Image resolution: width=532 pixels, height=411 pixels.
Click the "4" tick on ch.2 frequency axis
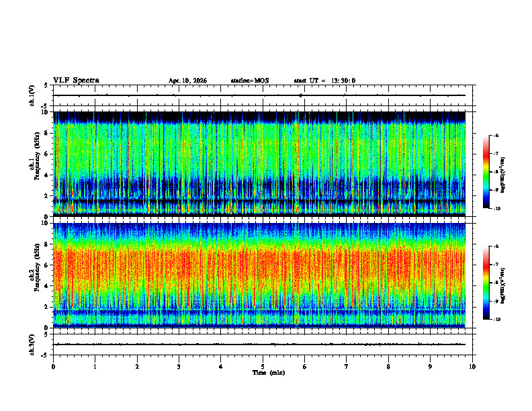point(46,286)
